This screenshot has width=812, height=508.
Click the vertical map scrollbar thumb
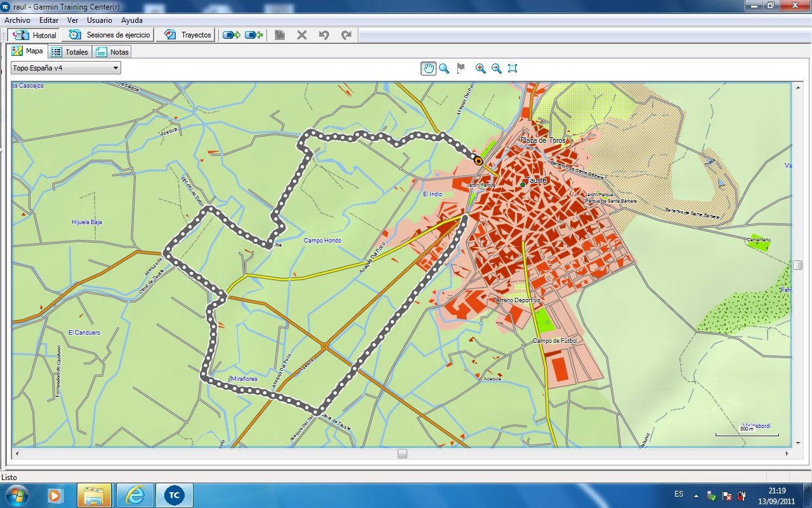point(797,265)
